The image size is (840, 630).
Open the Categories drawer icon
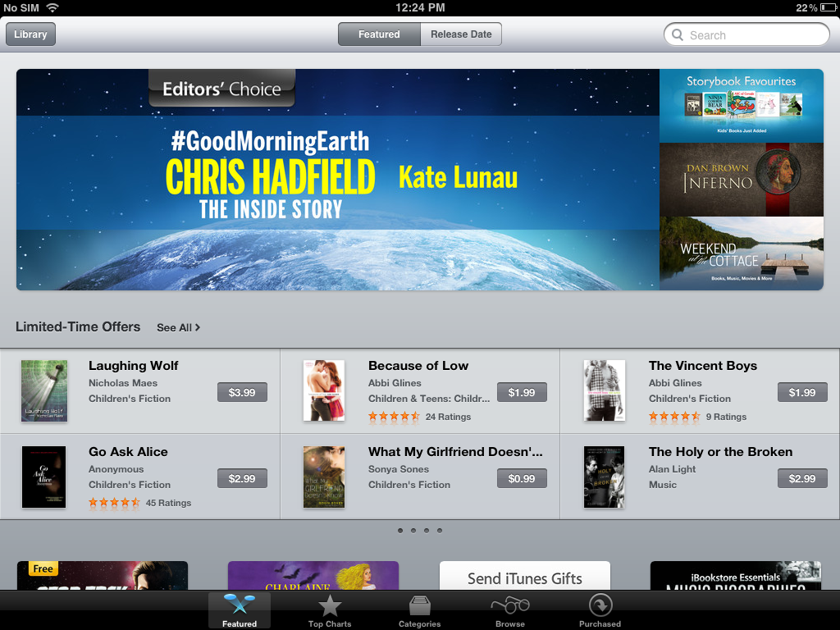pos(419,606)
